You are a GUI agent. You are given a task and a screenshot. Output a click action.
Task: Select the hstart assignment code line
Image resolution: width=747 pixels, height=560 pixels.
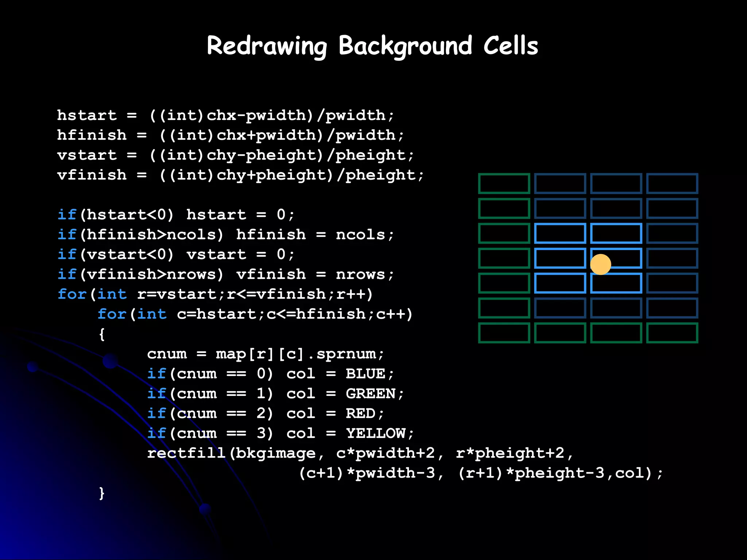pyautogui.click(x=225, y=116)
